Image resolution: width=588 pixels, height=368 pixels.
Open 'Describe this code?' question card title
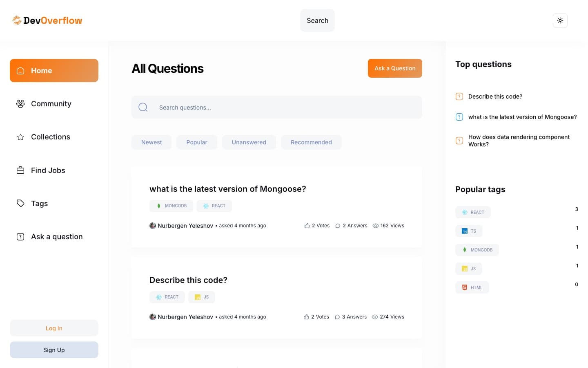point(188,280)
